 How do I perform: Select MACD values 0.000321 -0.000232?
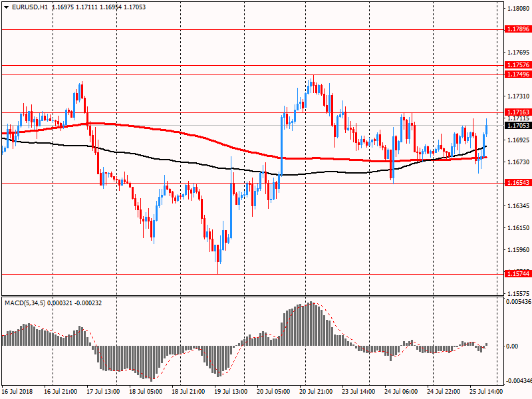[74, 303]
